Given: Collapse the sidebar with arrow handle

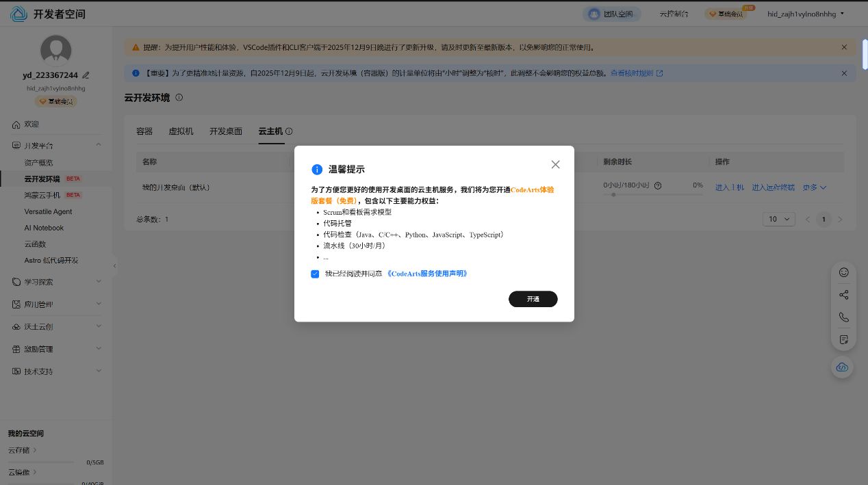Looking at the screenshot, I should [x=114, y=265].
